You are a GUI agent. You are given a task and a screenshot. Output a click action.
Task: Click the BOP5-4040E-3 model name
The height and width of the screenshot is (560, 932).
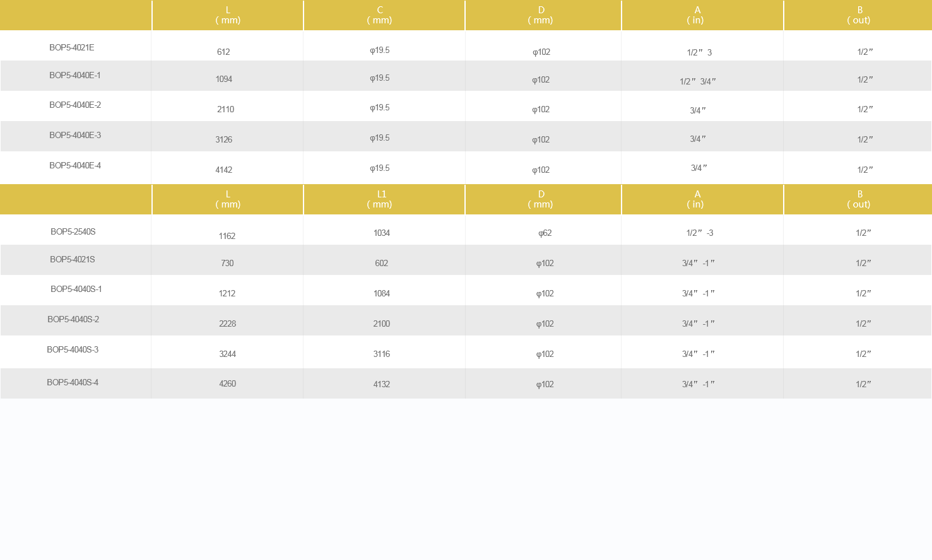coord(75,136)
